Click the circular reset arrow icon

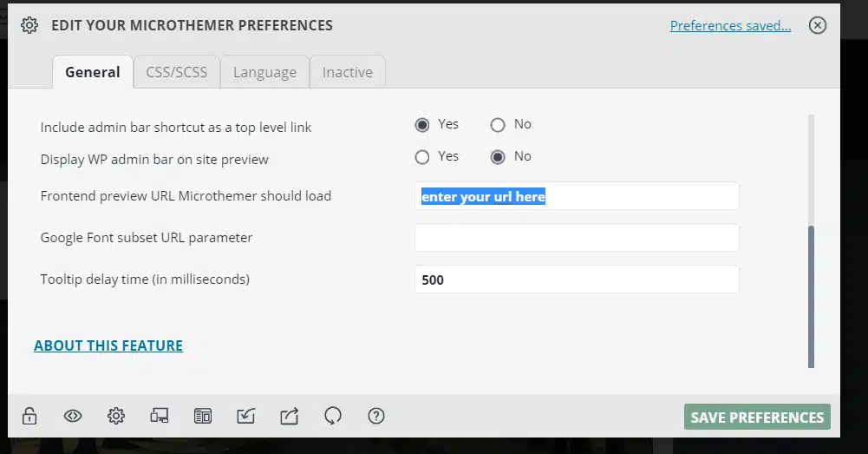pos(333,417)
